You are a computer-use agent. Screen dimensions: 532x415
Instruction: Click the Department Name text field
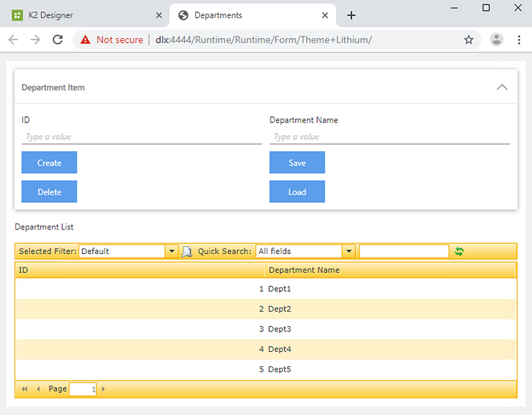(389, 137)
